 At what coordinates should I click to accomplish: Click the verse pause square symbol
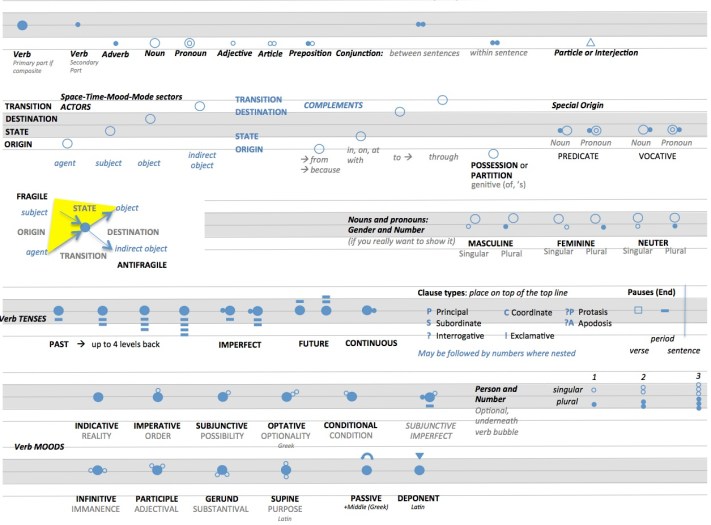pyautogui.click(x=638, y=310)
